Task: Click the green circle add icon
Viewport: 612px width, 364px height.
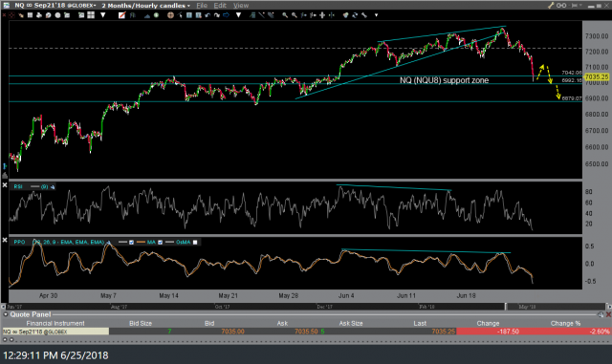Action: pyautogui.click(x=156, y=15)
